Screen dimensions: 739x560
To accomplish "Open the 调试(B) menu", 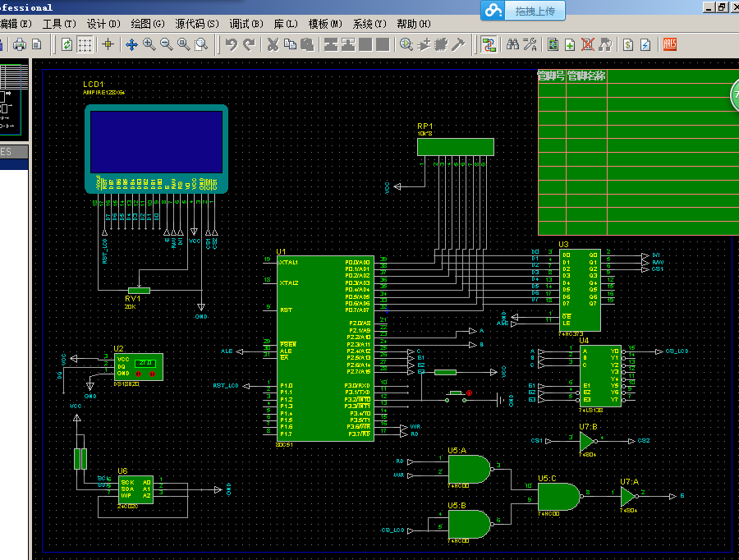I will 246,24.
